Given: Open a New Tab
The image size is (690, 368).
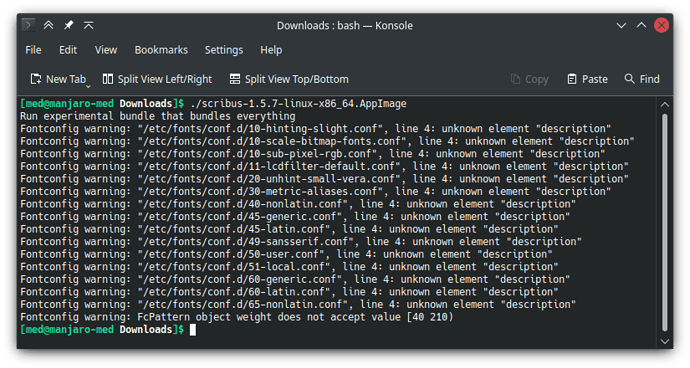Looking at the screenshot, I should pyautogui.click(x=58, y=79).
